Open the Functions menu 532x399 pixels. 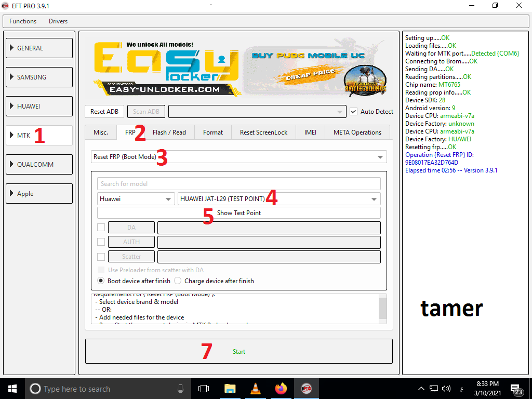[x=23, y=21]
